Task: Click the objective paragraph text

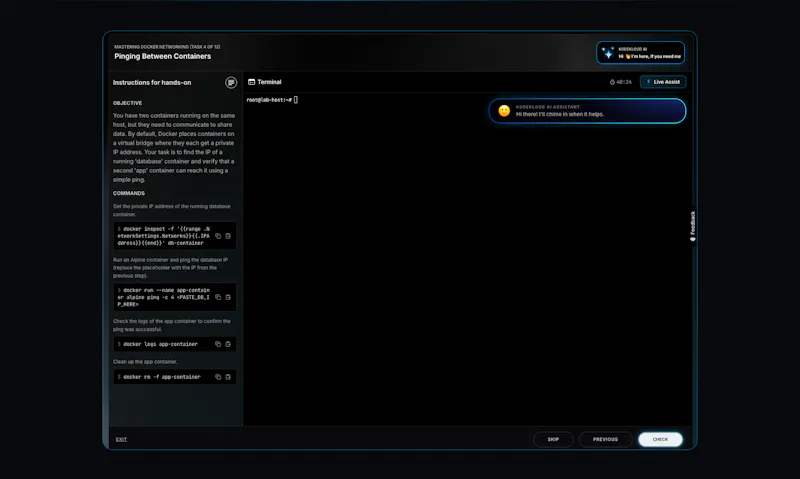Action: click(x=174, y=147)
